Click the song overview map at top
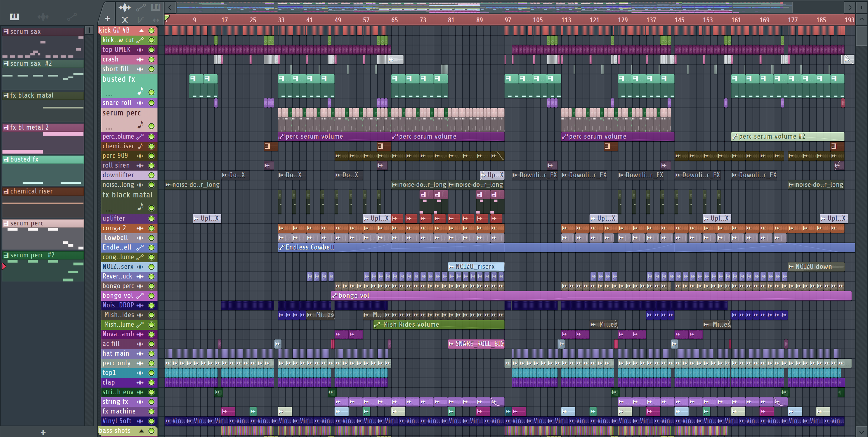This screenshot has height=437, width=868. point(484,7)
